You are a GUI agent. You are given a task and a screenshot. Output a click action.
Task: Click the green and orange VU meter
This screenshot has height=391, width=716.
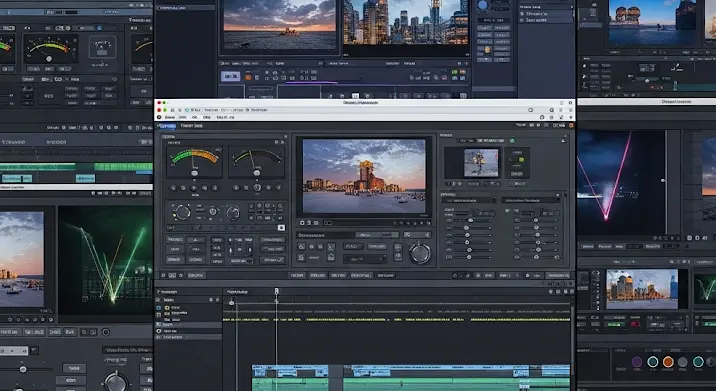(195, 161)
